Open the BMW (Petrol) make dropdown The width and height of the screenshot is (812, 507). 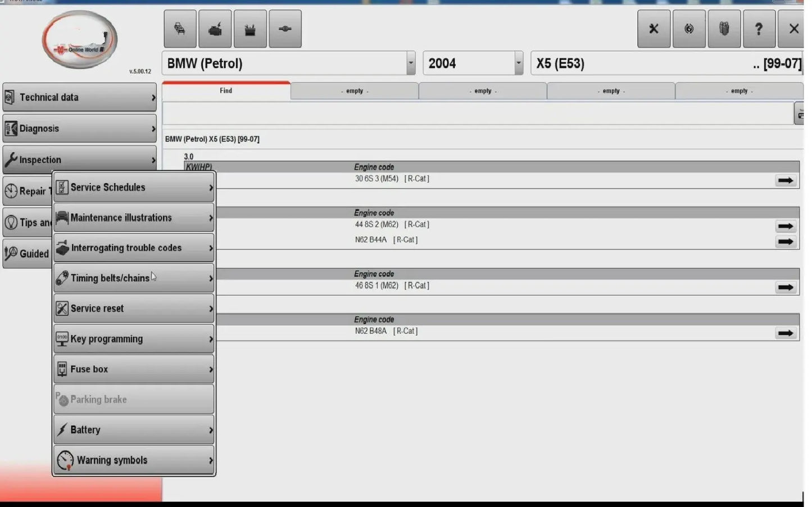click(x=411, y=63)
